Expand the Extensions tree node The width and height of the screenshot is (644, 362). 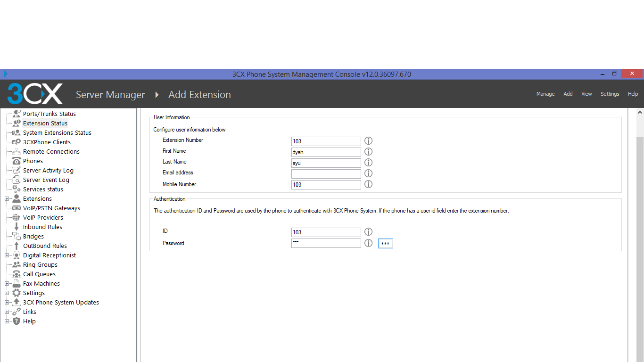click(7, 199)
